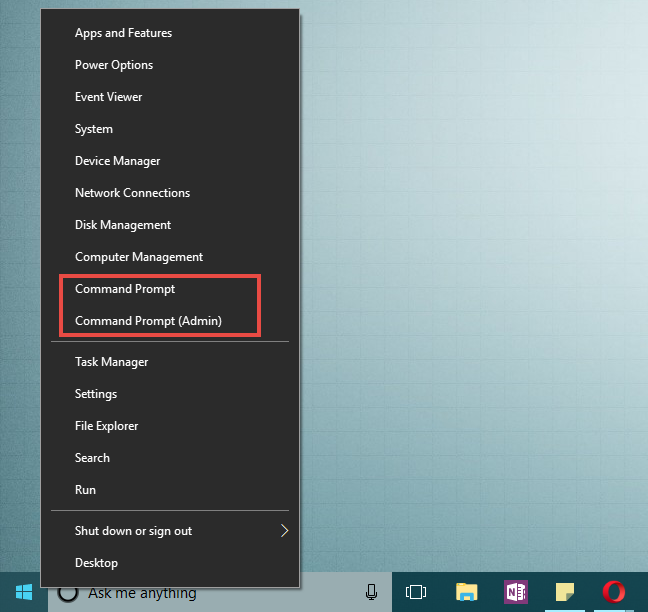Launch Disk Management
The image size is (648, 612).
pos(122,225)
